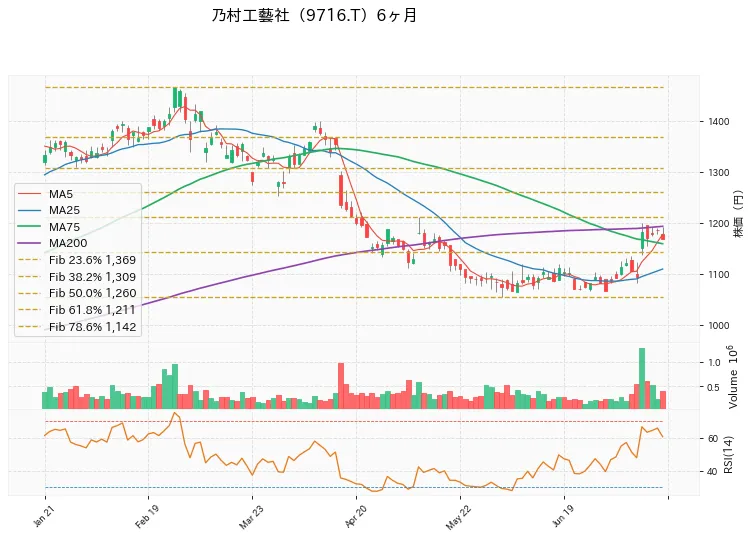Click the Jun 19 date axis label
The width and height of the screenshot is (752, 539).
562,517
